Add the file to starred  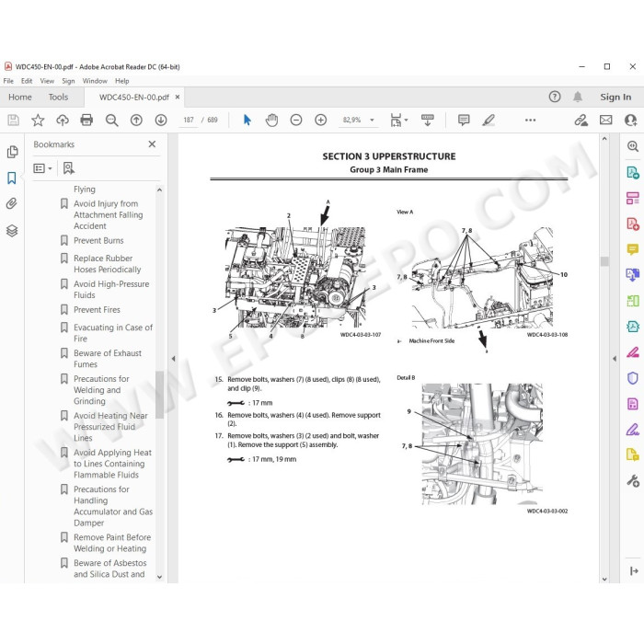click(x=38, y=120)
